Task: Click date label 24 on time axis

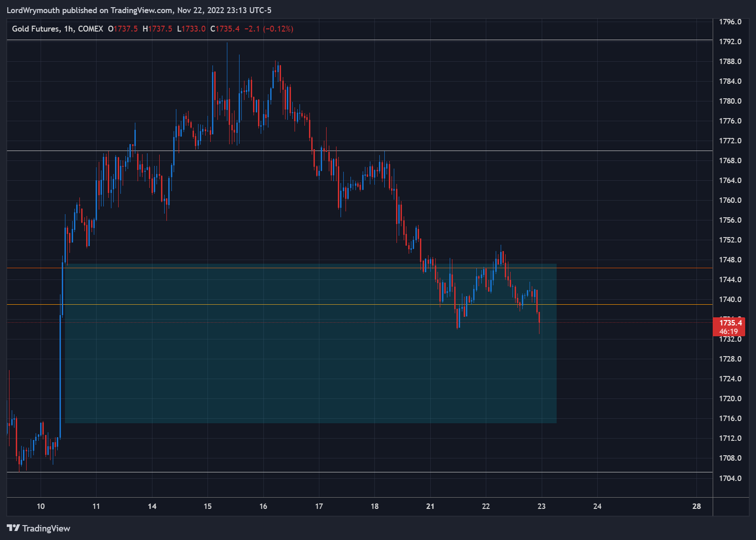Action: coord(597,506)
